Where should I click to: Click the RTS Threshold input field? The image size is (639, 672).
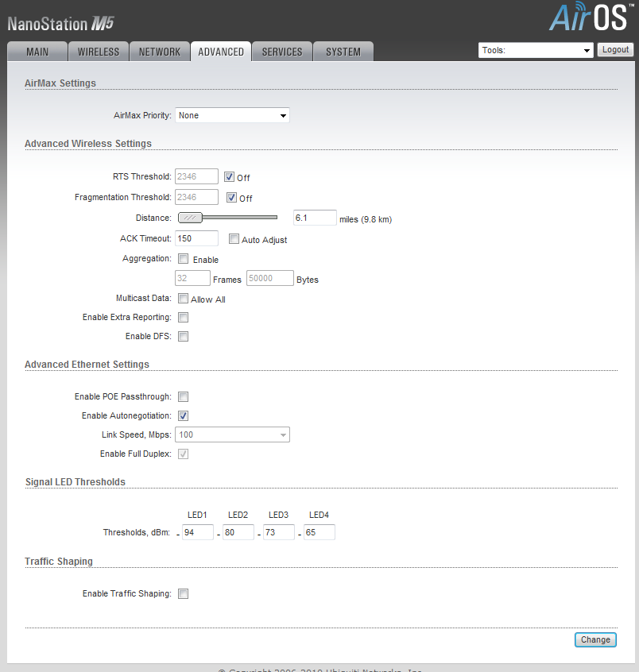(196, 176)
